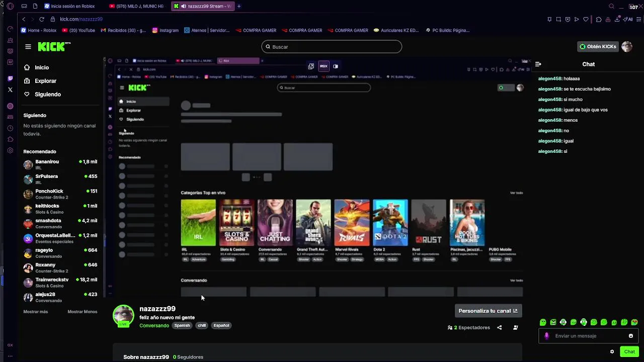Open Trainwreckstv recommended channel

pos(60,283)
